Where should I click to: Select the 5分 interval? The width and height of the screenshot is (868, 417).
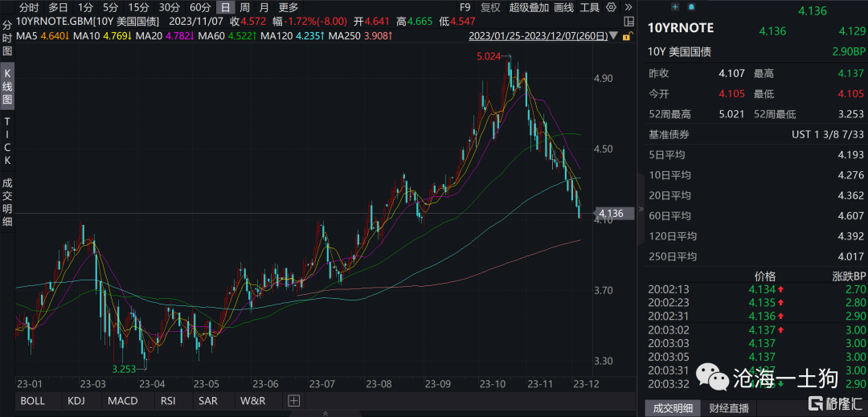[111, 7]
